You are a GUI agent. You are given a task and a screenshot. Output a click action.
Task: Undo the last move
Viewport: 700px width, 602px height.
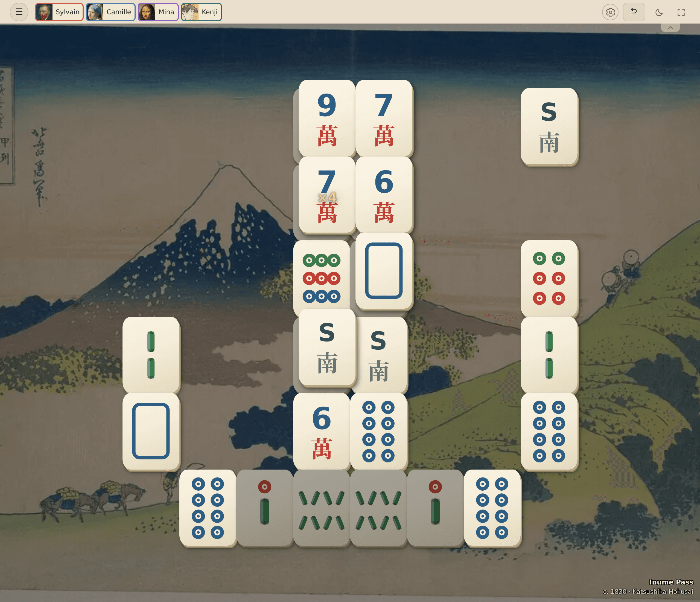(x=634, y=12)
